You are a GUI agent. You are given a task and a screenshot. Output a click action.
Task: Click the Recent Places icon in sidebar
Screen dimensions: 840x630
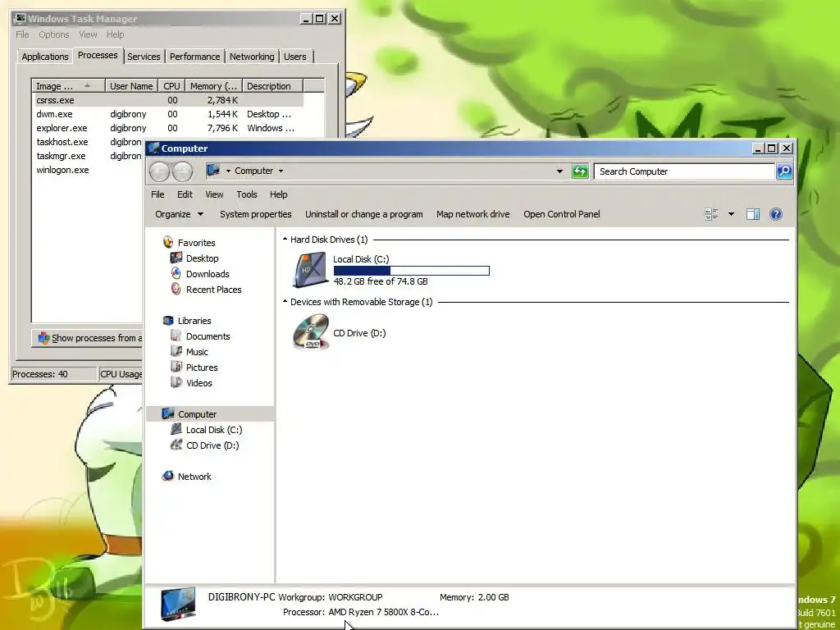point(176,289)
